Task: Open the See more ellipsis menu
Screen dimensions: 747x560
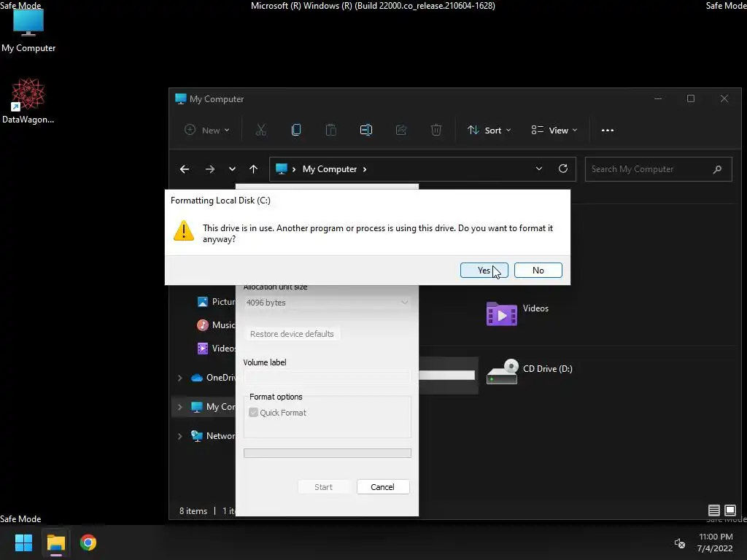Action: [608, 130]
